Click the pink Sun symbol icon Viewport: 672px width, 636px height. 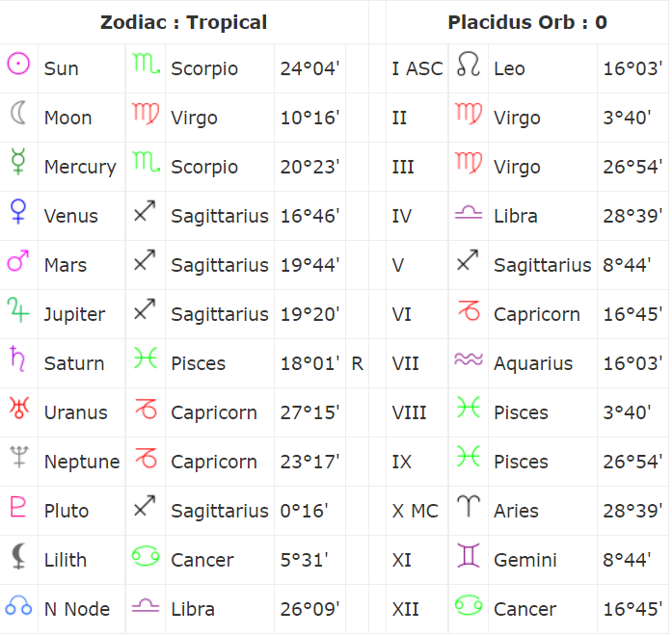(18, 64)
